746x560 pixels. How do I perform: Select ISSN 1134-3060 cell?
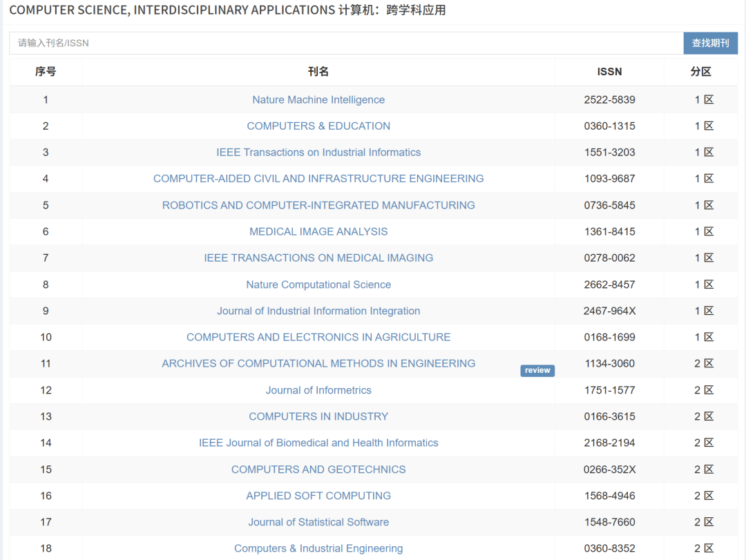click(x=609, y=363)
